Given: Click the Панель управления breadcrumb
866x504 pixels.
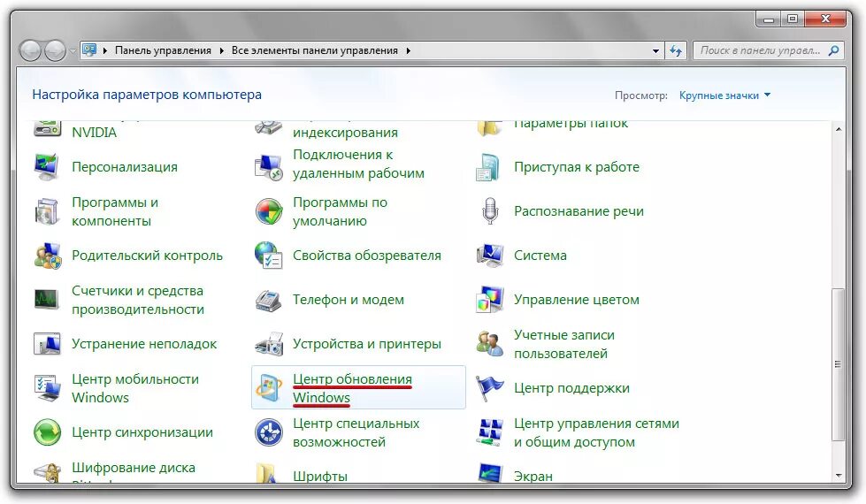Looking at the screenshot, I should tap(163, 50).
